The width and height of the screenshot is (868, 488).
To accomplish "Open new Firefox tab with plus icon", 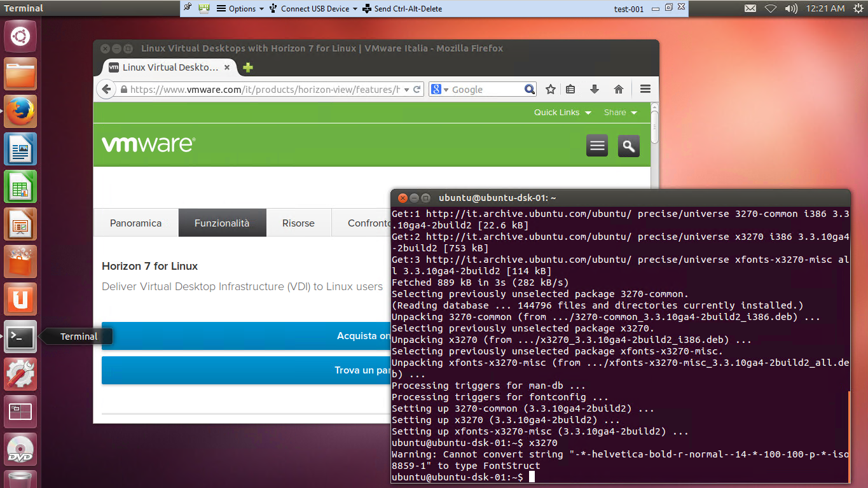I will tap(248, 67).
